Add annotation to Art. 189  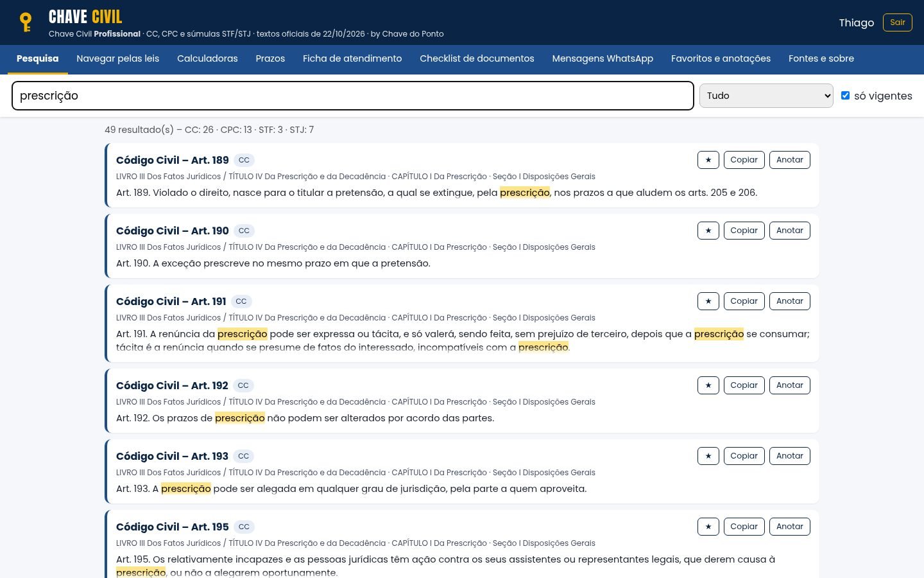[x=790, y=160]
